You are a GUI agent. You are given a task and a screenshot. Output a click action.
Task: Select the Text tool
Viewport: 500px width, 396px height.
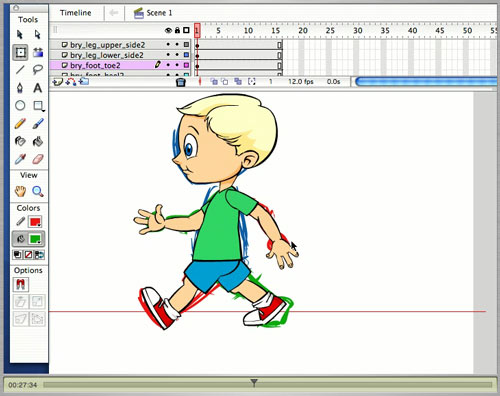click(38, 88)
